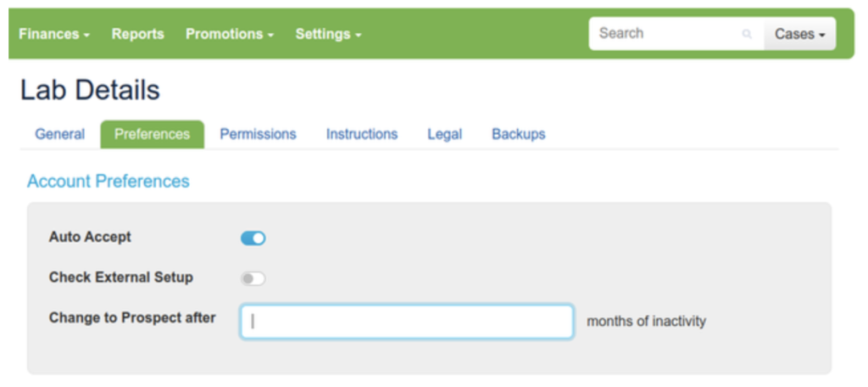Open the Finances dropdown menu
The height and width of the screenshot is (387, 868).
(54, 34)
